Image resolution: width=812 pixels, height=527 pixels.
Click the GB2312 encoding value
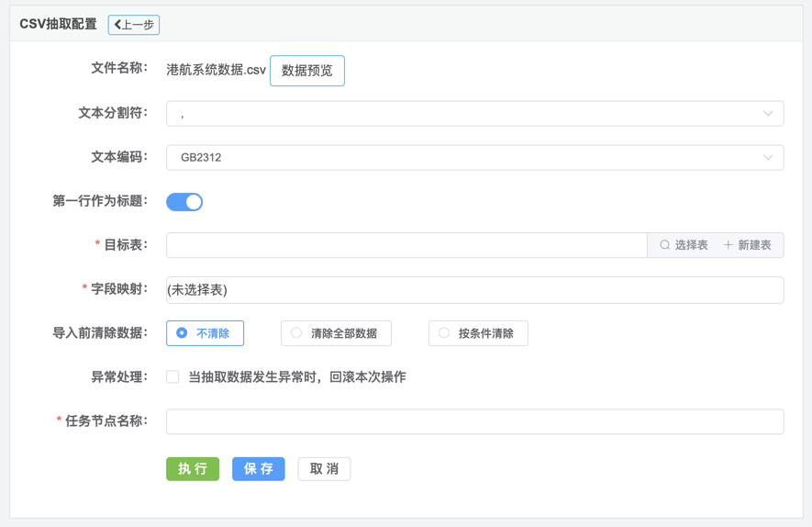(201, 157)
